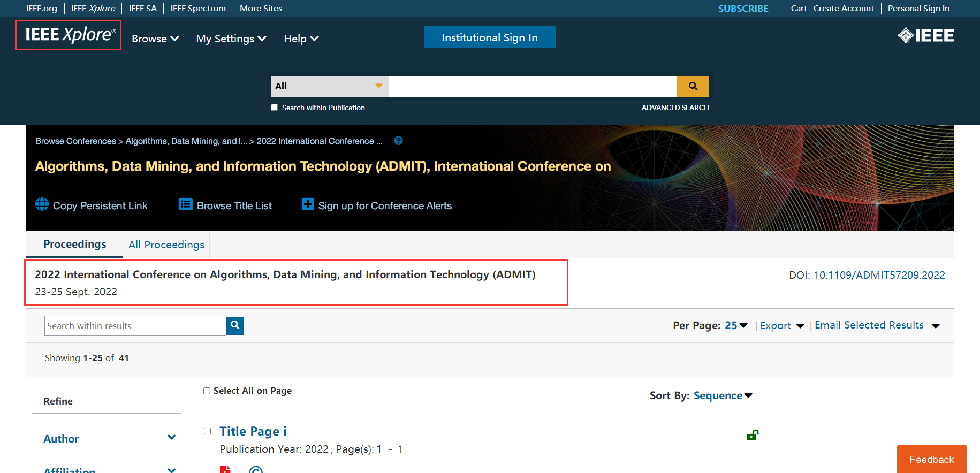
Task: Open the Sort By Sequence dropdown
Action: tap(723, 395)
